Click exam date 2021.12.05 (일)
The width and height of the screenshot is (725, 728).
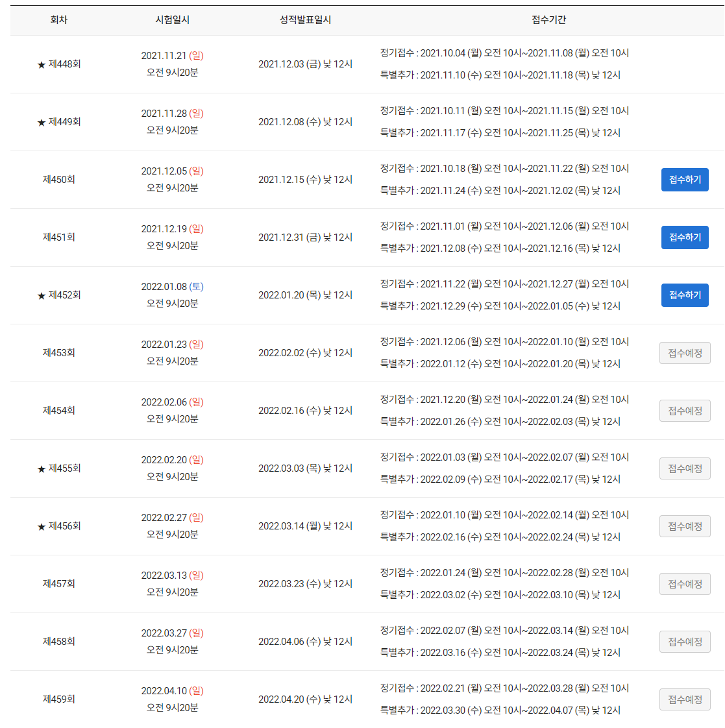click(172, 171)
